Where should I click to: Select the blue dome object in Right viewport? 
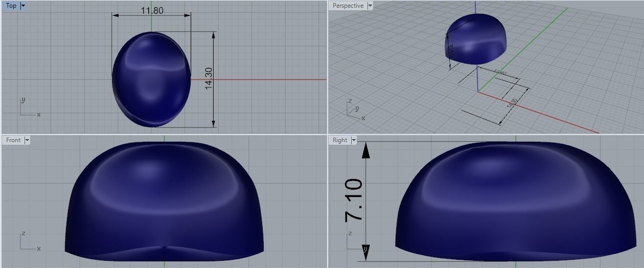(515, 201)
